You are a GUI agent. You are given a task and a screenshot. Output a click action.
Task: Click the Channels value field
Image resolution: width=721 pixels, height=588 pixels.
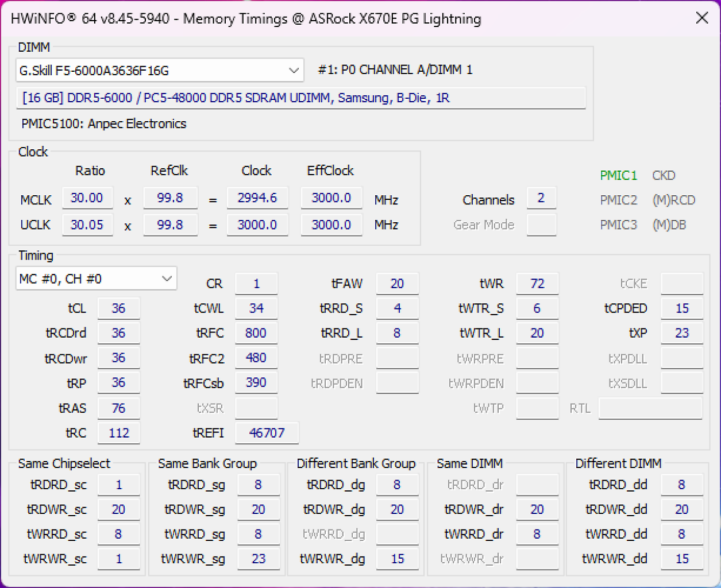click(x=541, y=198)
